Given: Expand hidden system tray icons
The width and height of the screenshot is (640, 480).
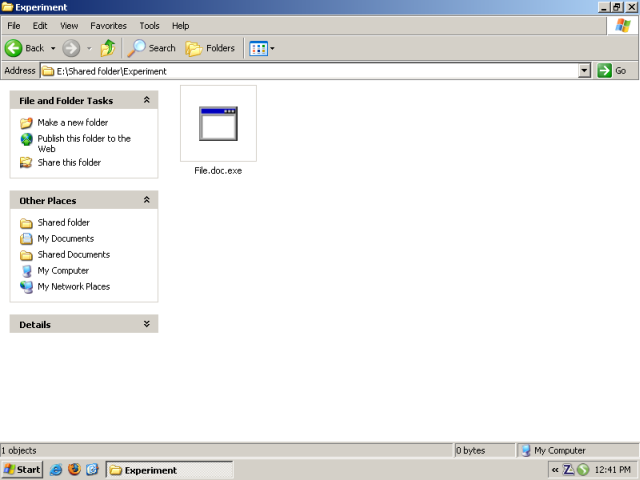Looking at the screenshot, I should pos(555,470).
